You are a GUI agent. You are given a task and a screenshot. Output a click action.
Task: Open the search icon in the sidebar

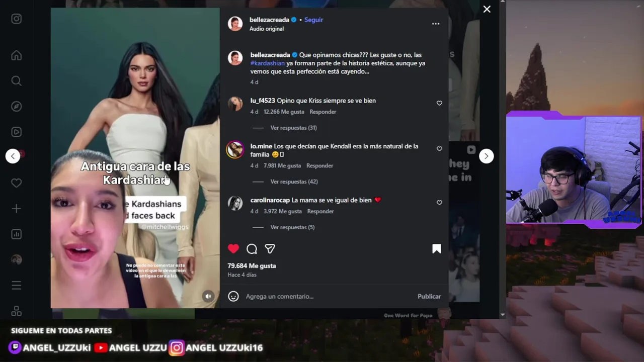pos(17,81)
